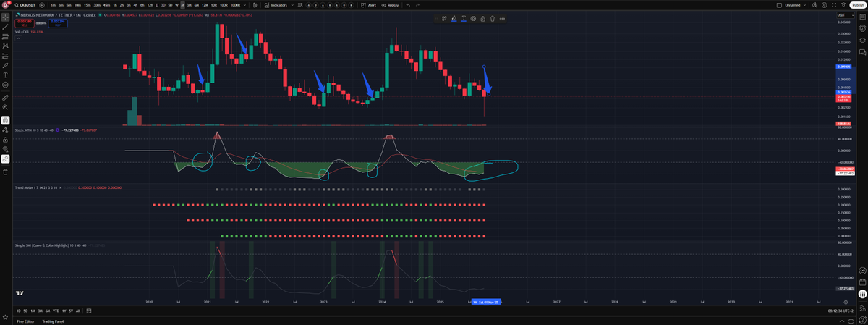Open the chart type candles menu
The image size is (868, 325).
coord(255,5)
